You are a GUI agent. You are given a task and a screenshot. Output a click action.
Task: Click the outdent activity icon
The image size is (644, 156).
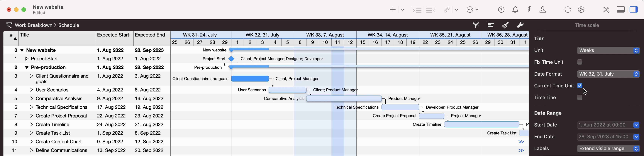(431, 10)
